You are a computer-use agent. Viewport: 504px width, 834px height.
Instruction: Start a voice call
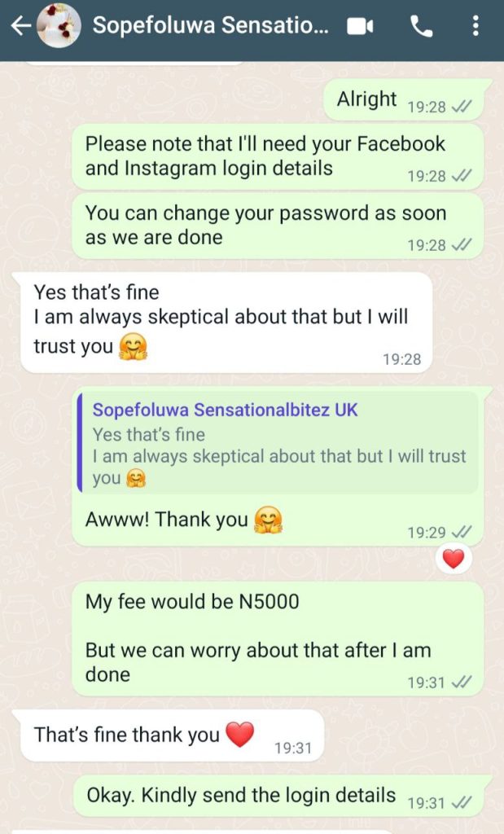(x=421, y=26)
